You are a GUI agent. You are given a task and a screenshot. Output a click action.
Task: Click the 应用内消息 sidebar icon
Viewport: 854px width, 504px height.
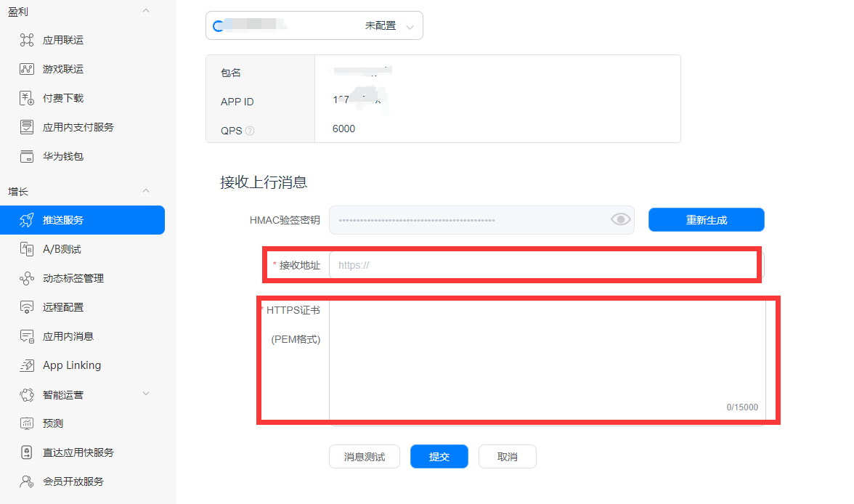pyautogui.click(x=27, y=336)
